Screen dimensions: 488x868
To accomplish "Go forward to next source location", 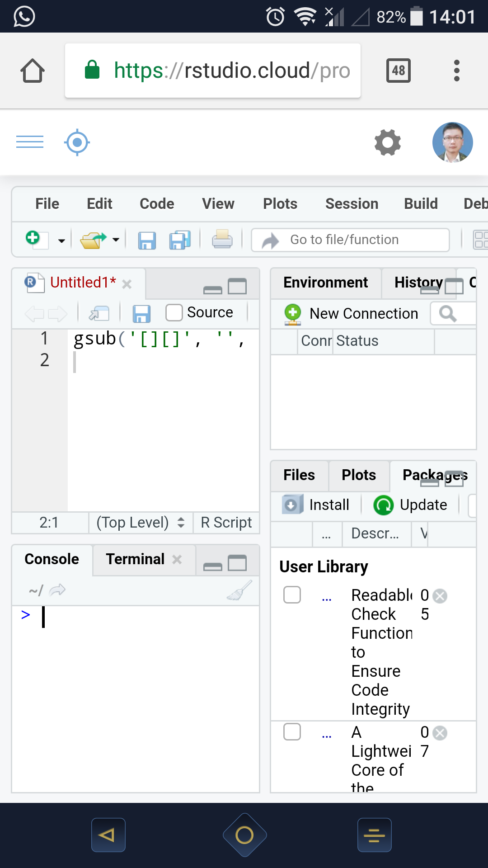I will click(57, 313).
